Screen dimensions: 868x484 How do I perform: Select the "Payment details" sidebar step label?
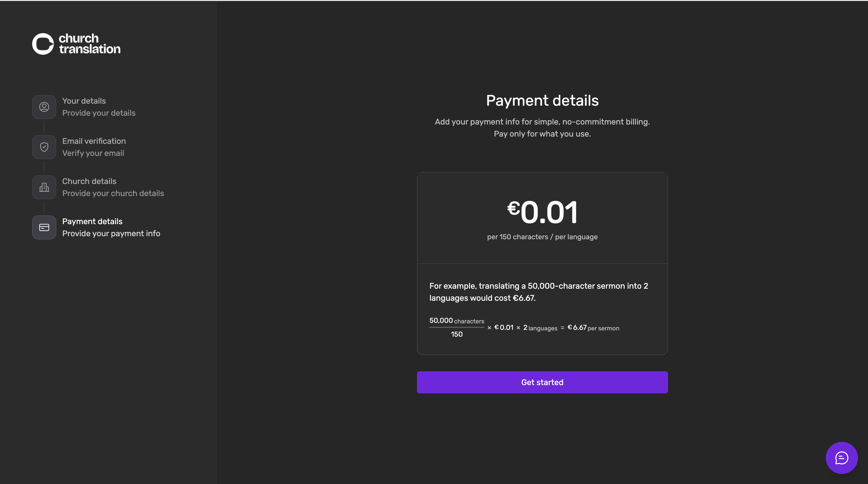(x=92, y=221)
